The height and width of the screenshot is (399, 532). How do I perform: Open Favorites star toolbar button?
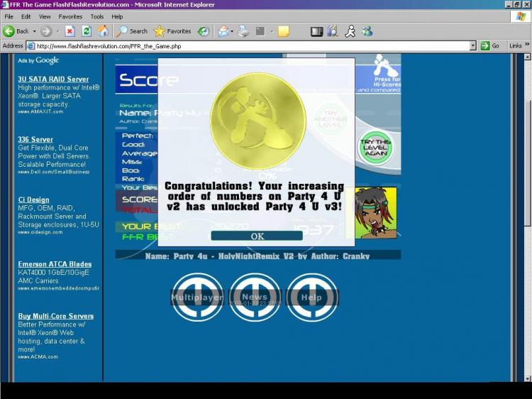click(x=172, y=31)
